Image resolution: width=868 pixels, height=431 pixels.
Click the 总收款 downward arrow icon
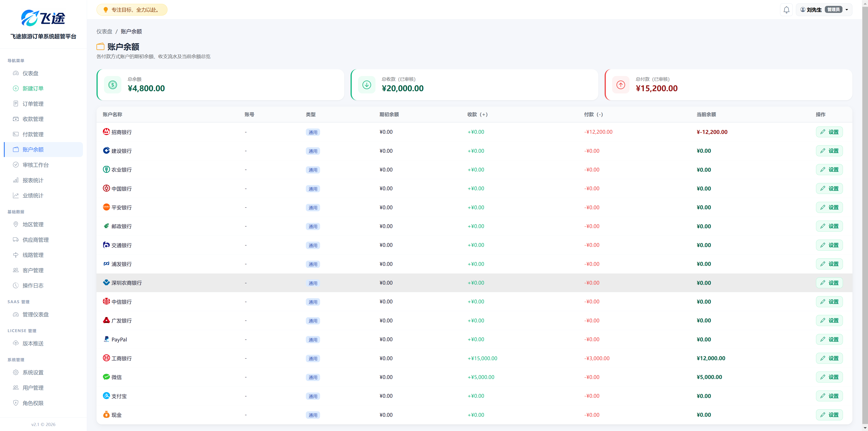[x=367, y=85]
